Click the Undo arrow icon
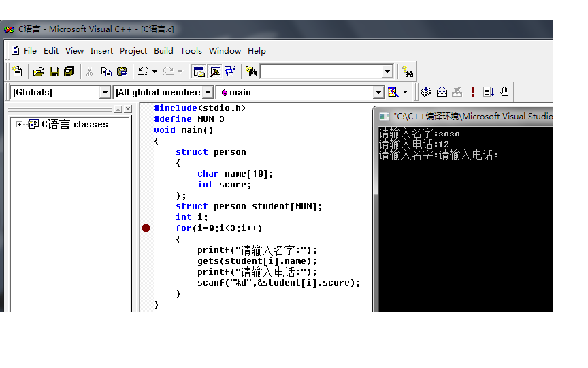Screen dimensions: 588x368 pyautogui.click(x=143, y=72)
